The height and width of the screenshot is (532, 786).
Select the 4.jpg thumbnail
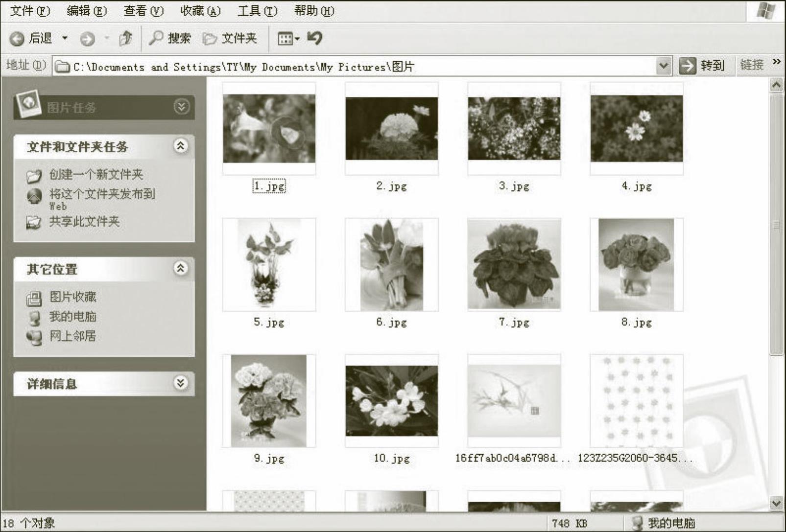point(637,129)
